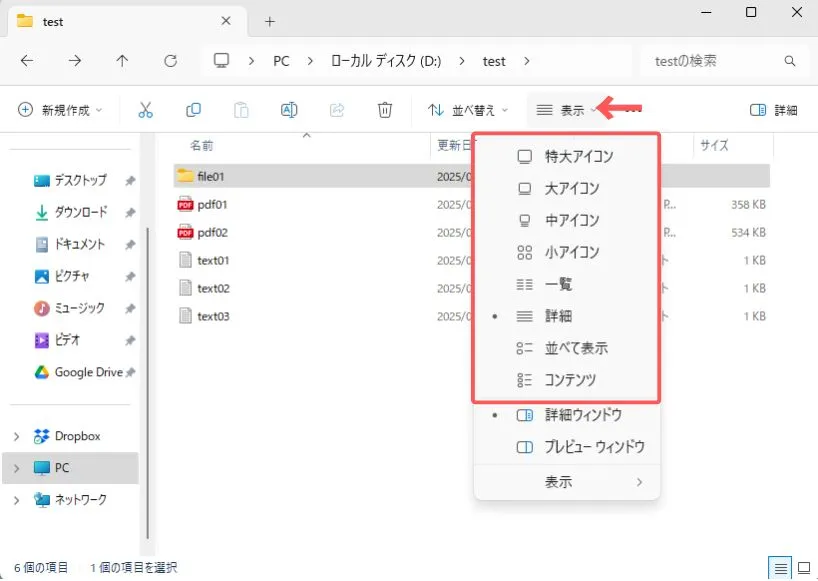
Task: Click the Back navigation arrow
Action: point(27,61)
